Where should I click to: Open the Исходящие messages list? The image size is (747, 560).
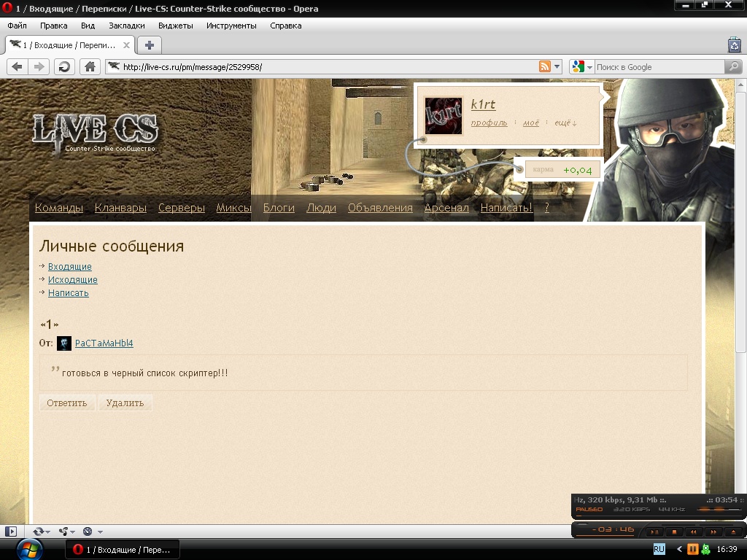click(x=73, y=280)
